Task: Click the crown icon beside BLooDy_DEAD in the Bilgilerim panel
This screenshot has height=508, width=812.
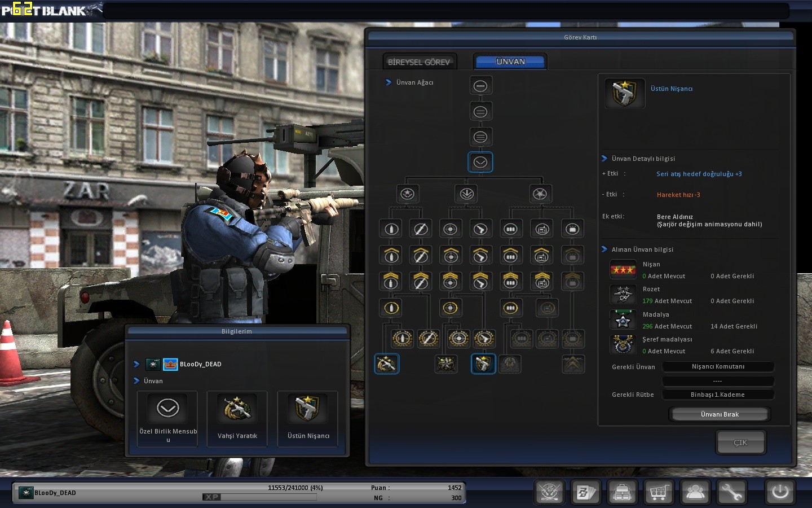Action: (x=170, y=364)
